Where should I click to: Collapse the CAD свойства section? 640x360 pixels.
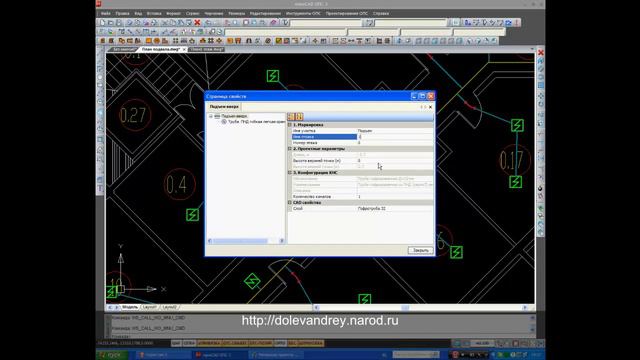pyautogui.click(x=290, y=202)
